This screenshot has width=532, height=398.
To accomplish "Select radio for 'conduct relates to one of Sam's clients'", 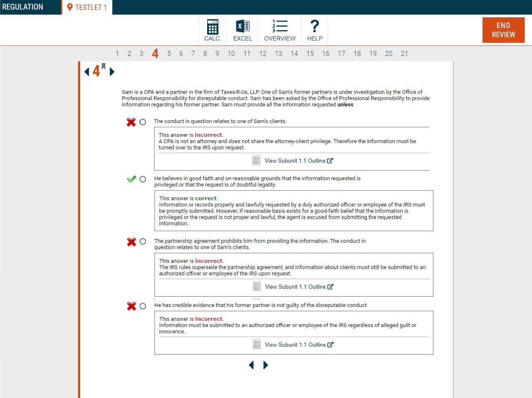I will 143,122.
